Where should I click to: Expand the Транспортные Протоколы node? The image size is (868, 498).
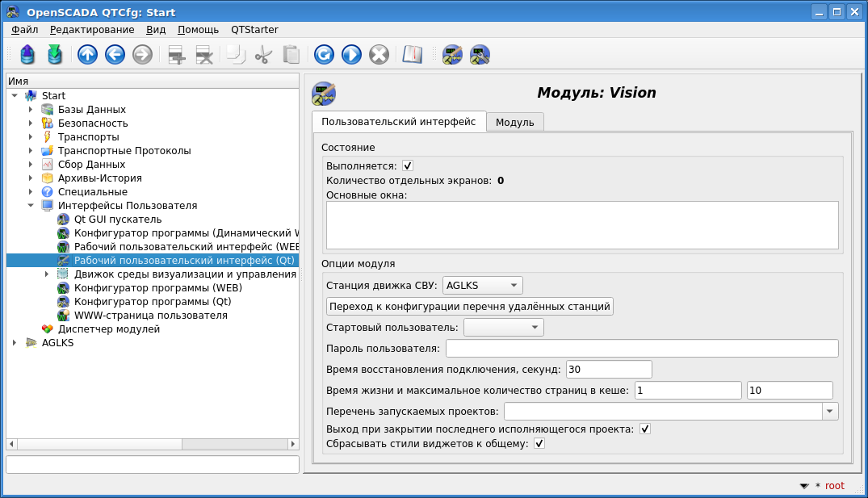click(31, 150)
